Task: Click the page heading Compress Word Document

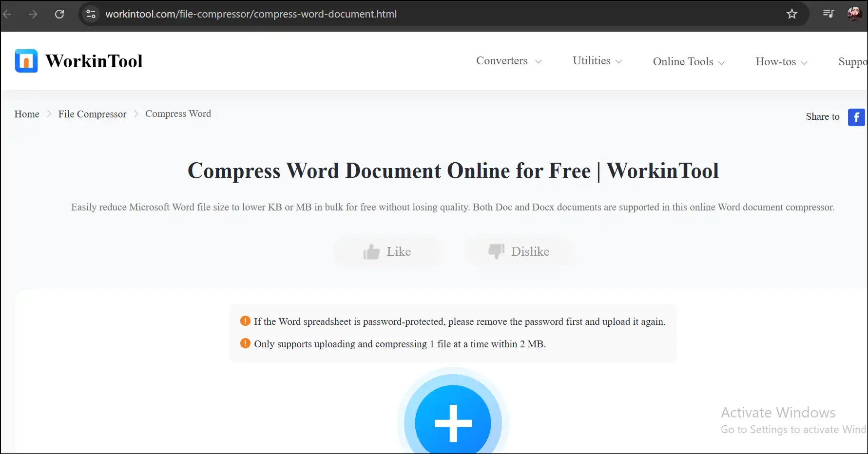Action: tap(453, 171)
